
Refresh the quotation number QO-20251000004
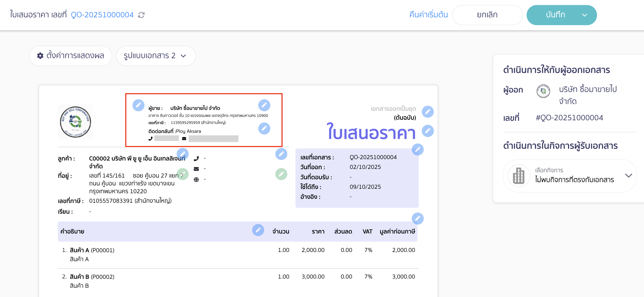click(x=142, y=15)
